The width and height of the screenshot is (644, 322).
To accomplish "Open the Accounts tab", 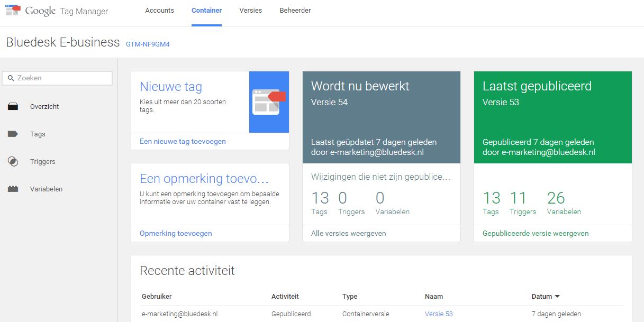I will point(159,11).
